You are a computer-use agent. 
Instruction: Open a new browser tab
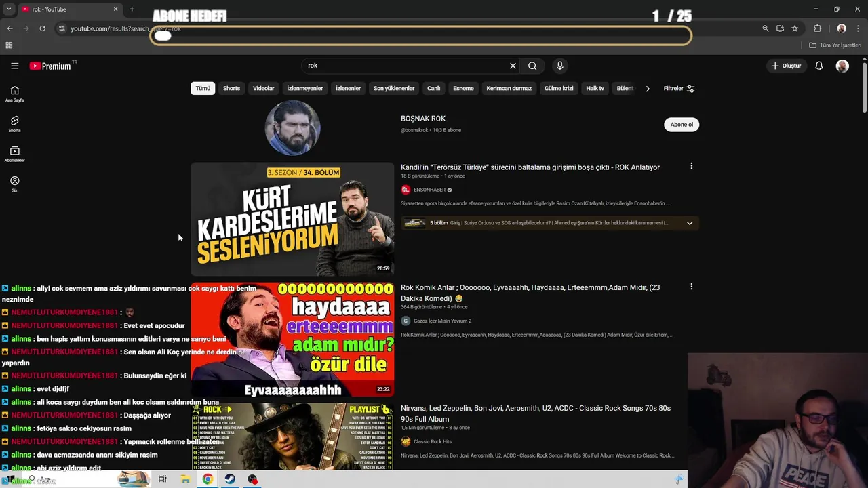click(132, 9)
